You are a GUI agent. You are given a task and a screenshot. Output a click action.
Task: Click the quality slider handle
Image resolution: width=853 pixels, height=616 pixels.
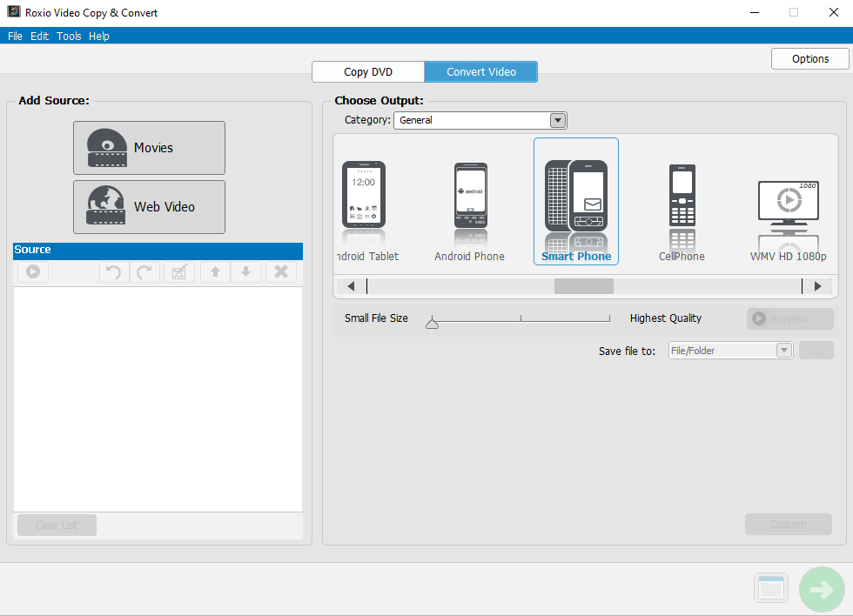(432, 323)
